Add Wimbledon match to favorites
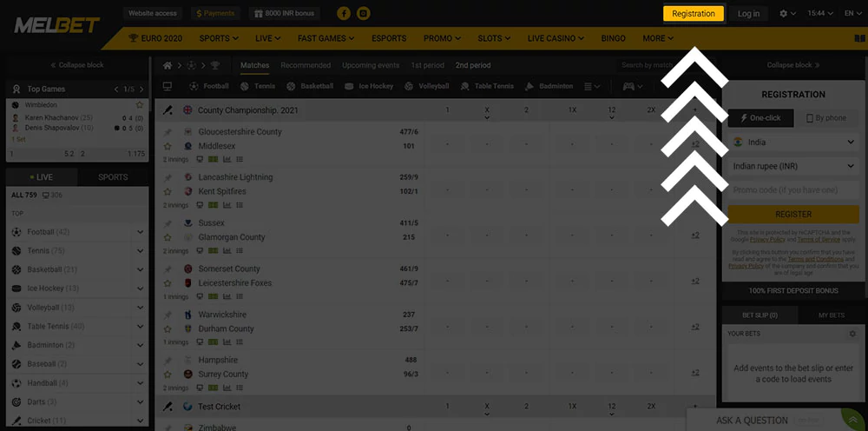Viewport: 868px width, 431px height. 140,104
